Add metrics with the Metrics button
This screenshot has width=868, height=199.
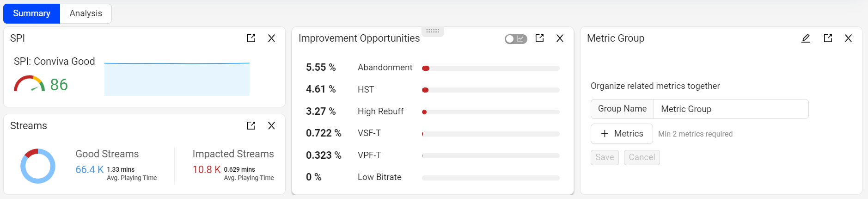[622, 134]
